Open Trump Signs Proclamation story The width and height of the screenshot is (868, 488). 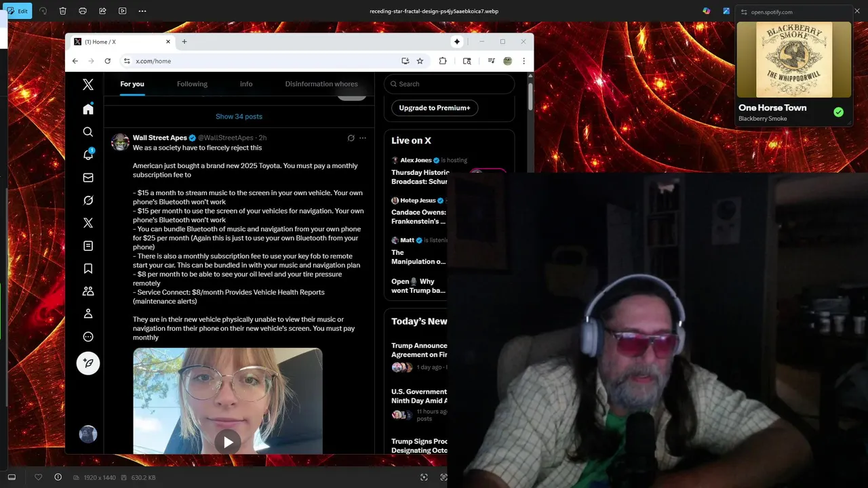click(x=419, y=446)
